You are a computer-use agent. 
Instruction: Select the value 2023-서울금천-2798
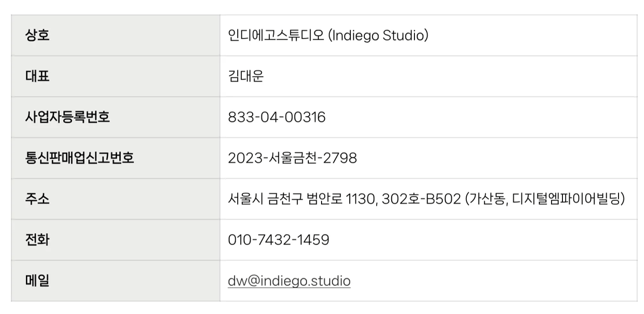pos(292,158)
